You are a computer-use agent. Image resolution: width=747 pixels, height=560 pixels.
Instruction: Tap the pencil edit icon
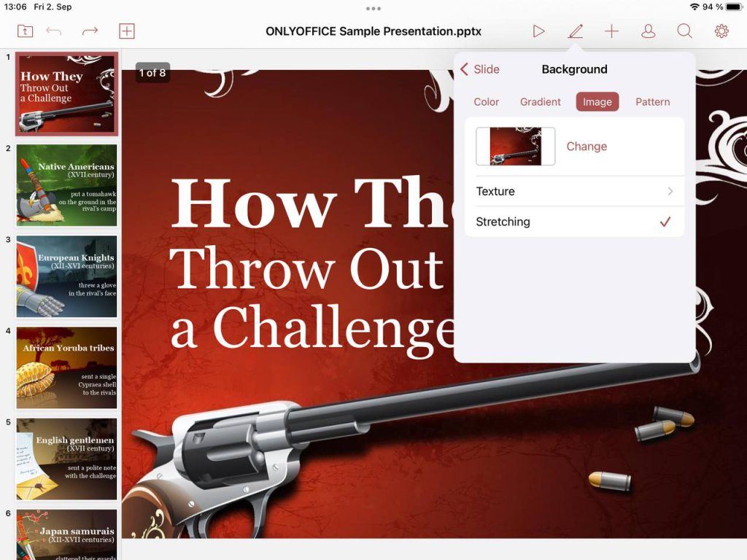(576, 31)
